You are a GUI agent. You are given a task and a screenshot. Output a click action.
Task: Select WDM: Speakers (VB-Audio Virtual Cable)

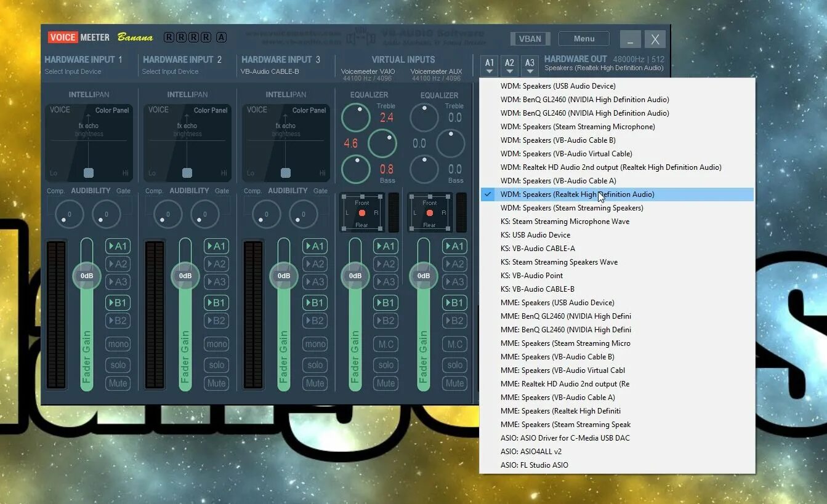coord(617,154)
